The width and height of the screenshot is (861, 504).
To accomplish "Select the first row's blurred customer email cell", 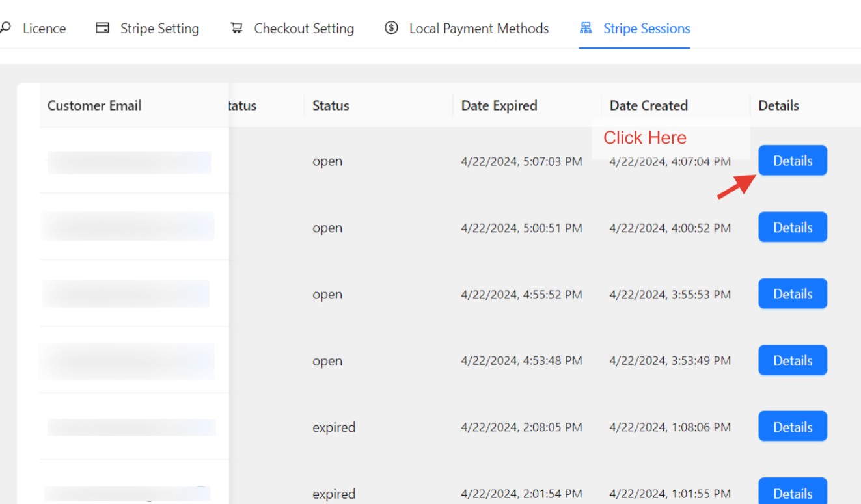I will (129, 162).
